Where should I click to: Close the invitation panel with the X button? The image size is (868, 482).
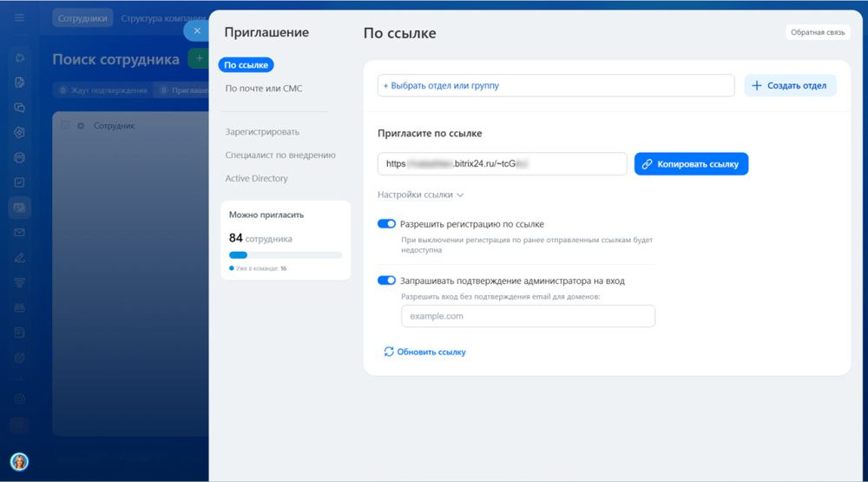[196, 30]
